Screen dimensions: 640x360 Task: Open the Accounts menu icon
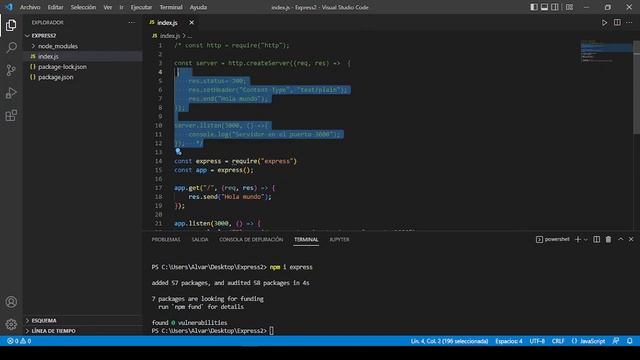[11, 302]
